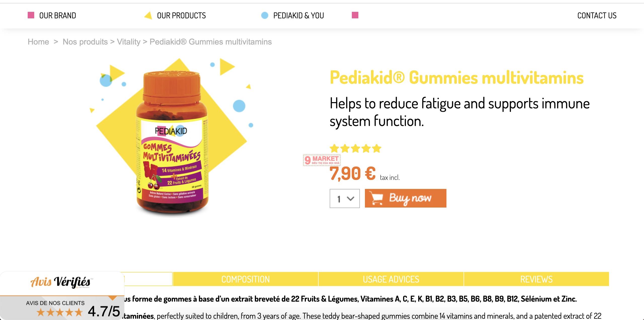Go to Home via breadcrumb

(x=38, y=42)
